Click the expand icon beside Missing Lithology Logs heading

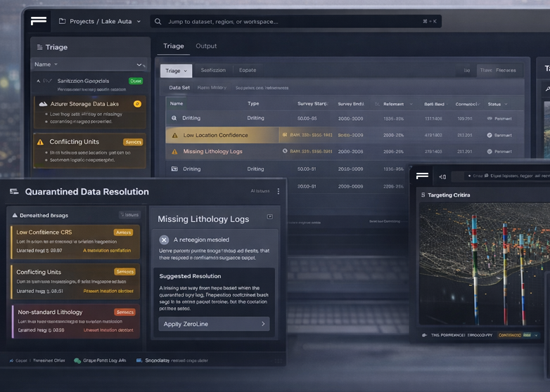270,217
